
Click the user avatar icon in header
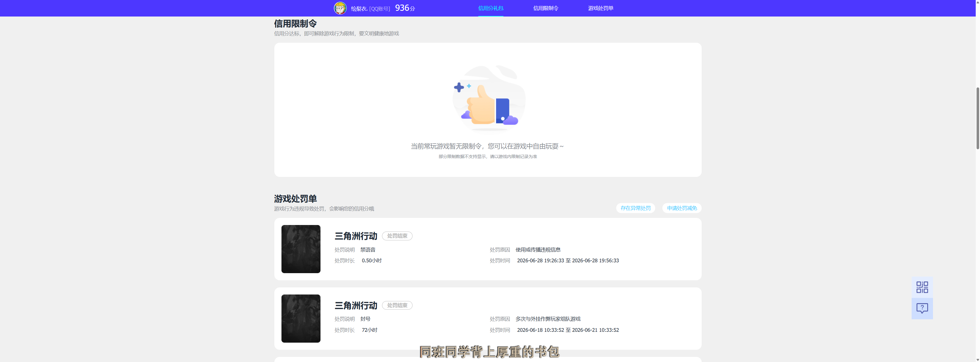340,8
